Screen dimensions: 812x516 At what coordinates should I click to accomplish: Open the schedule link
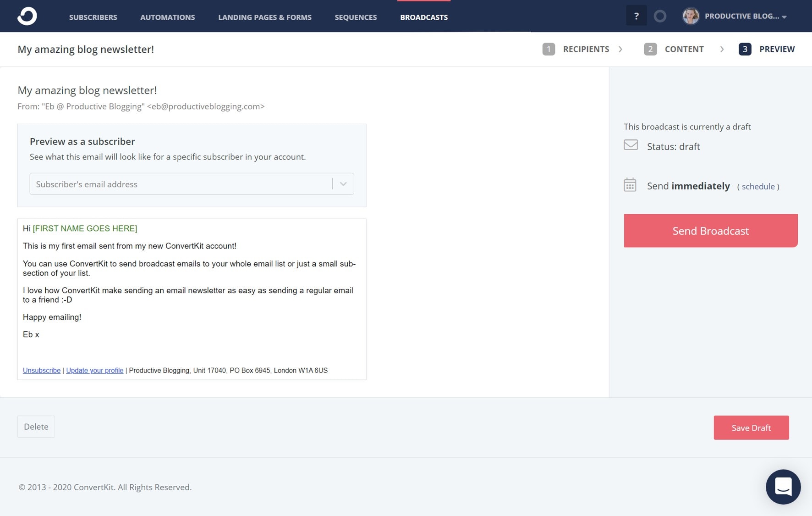coord(758,186)
